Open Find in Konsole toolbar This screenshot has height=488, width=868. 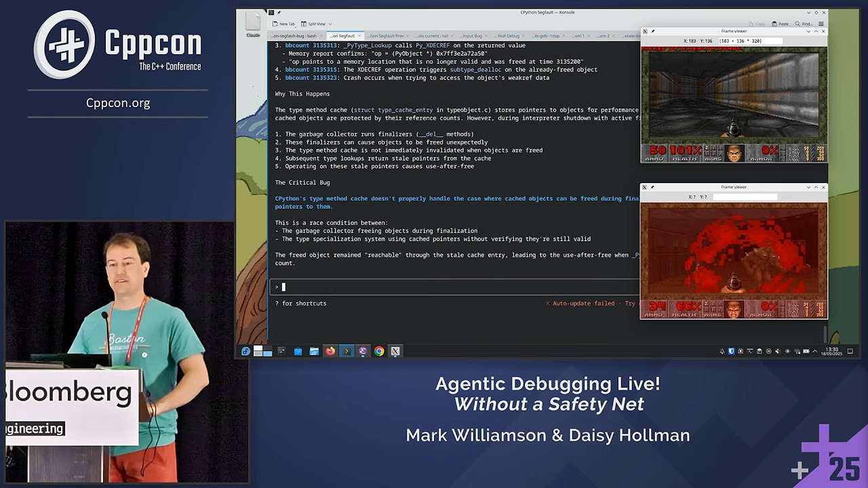[x=804, y=24]
